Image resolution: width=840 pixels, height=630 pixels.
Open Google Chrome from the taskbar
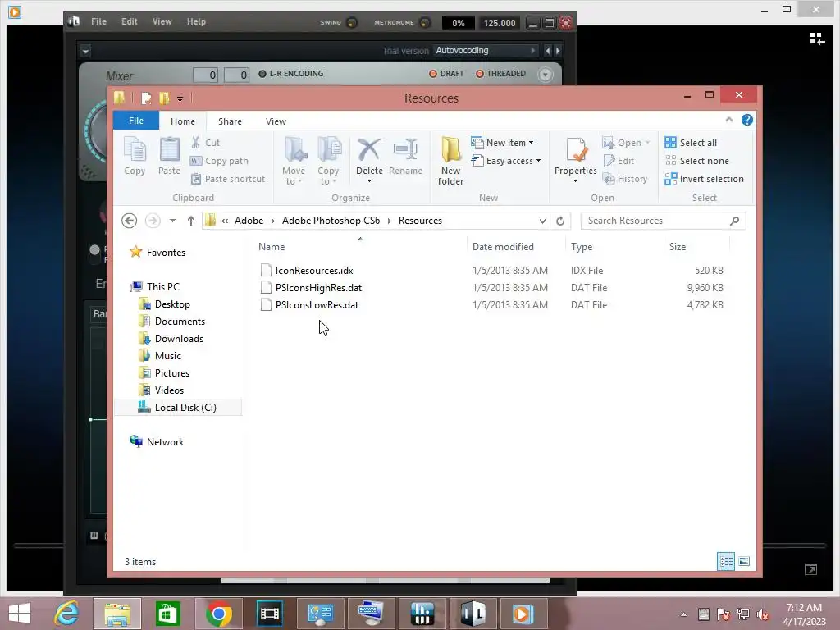tap(218, 614)
